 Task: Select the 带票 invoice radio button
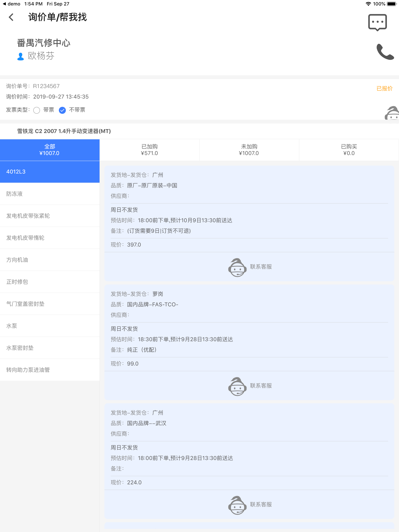click(x=37, y=110)
